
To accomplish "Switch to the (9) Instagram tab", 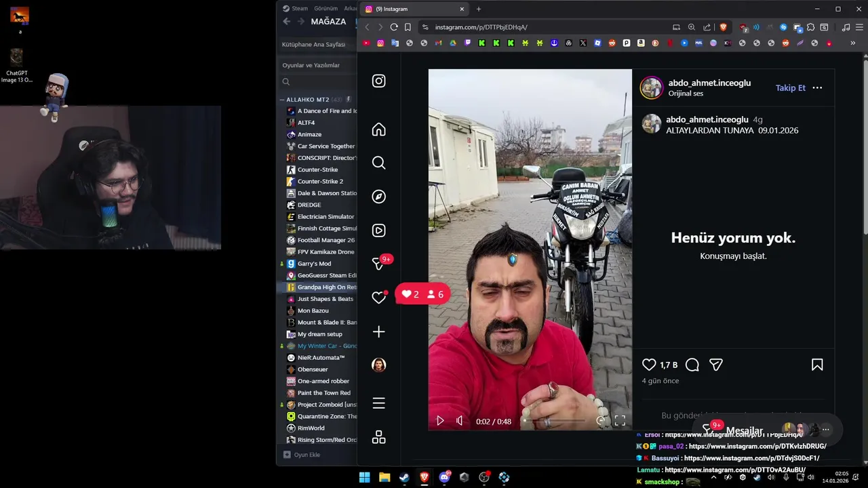I will [x=414, y=9].
